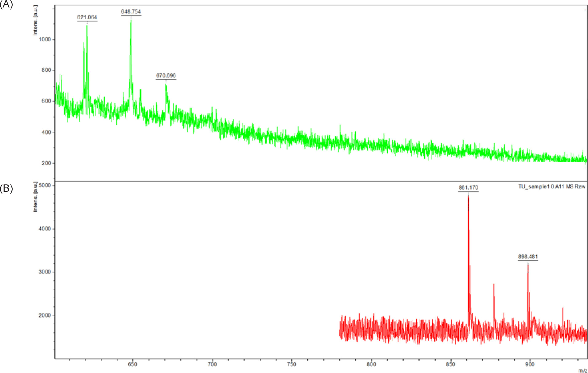Viewport: 588px width, 373px height.
Task: Click the 700 x-axis tick label
Action: coord(212,364)
